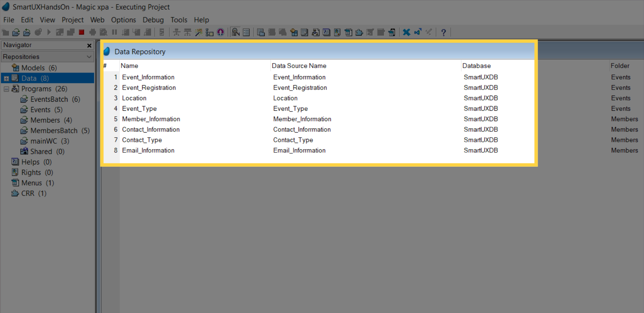Click the Data Source Name column header

click(x=299, y=66)
